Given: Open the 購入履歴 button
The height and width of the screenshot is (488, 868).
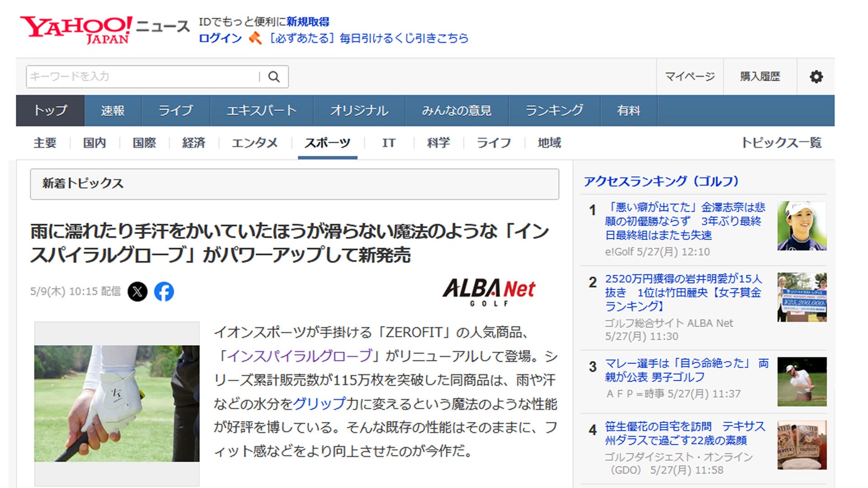Looking at the screenshot, I should (759, 77).
